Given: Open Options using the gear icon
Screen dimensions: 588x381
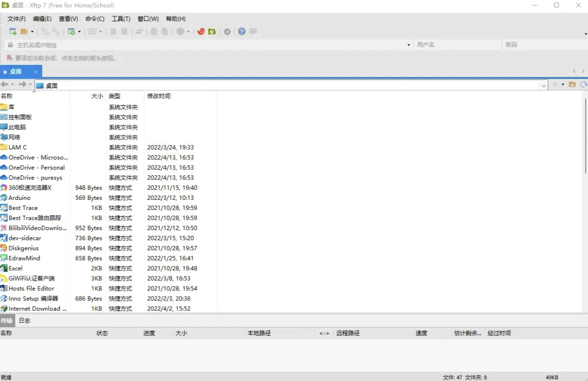Looking at the screenshot, I should [x=227, y=32].
